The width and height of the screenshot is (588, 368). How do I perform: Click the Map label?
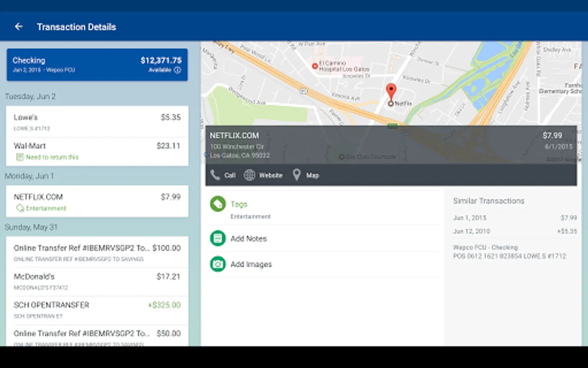(312, 175)
